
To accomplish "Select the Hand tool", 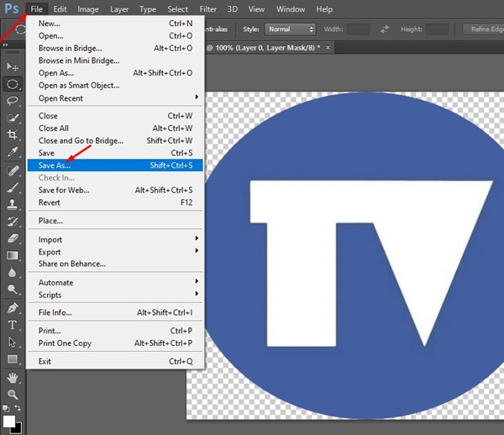I will pyautogui.click(x=13, y=378).
